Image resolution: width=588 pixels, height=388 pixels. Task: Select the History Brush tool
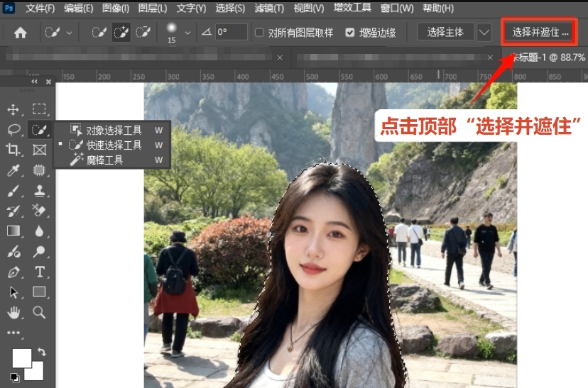tap(13, 211)
